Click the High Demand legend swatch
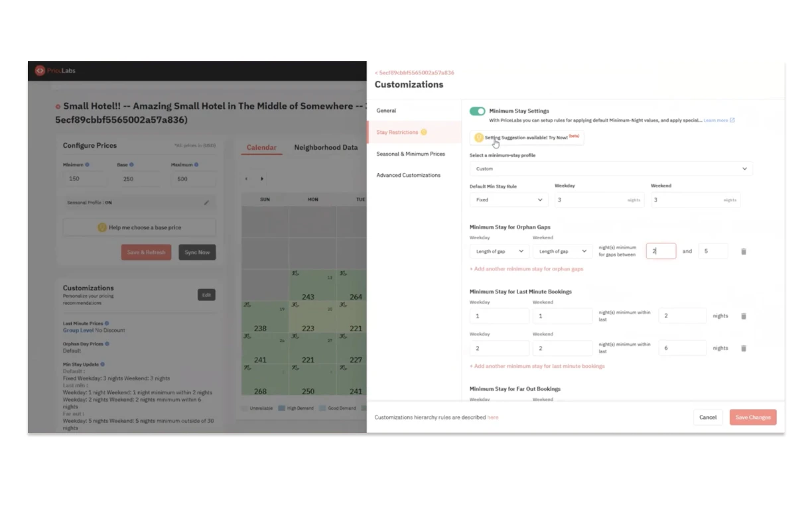 coord(282,408)
